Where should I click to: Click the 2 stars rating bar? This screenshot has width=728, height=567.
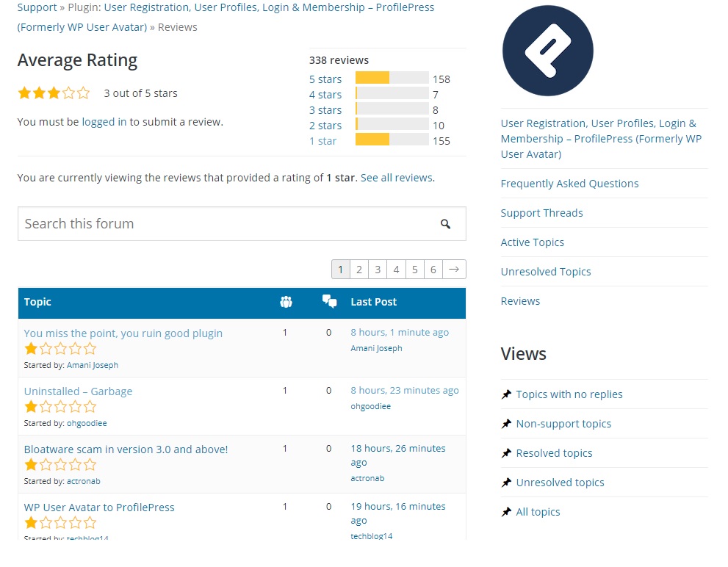coord(392,124)
